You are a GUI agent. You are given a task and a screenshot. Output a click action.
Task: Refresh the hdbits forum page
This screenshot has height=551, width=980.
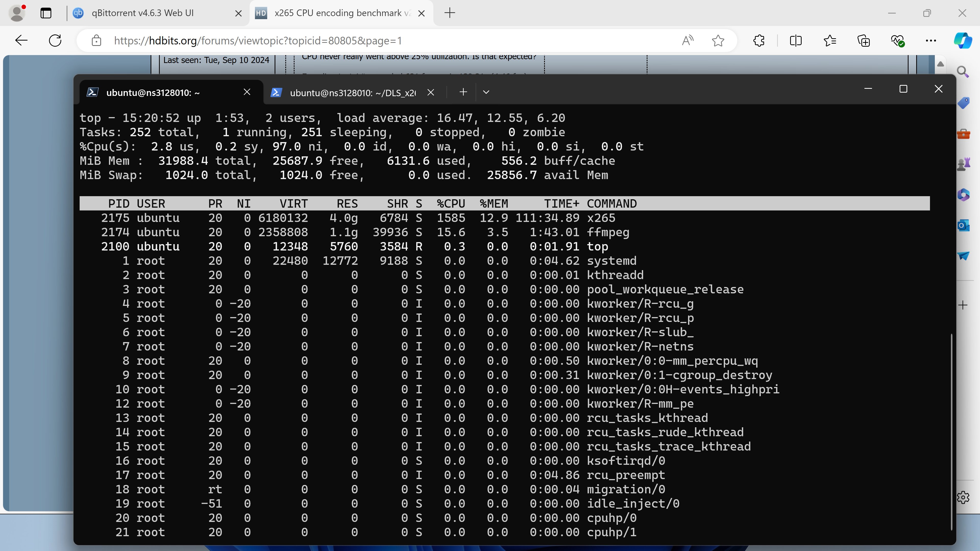55,40
